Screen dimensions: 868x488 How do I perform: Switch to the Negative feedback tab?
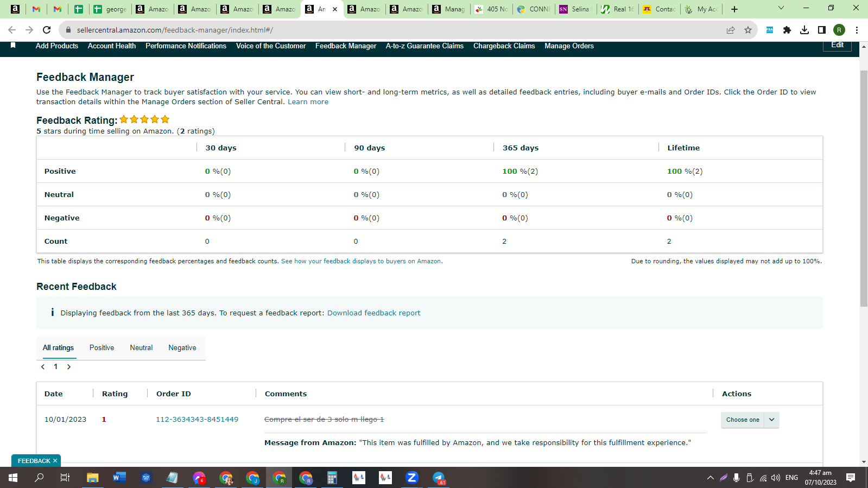[x=182, y=347]
